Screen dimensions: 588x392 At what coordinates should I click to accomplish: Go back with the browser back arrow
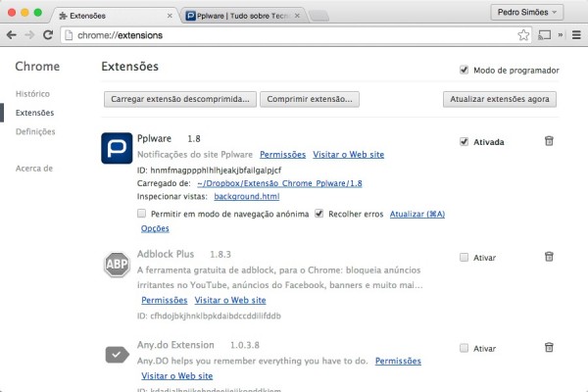click(x=12, y=35)
